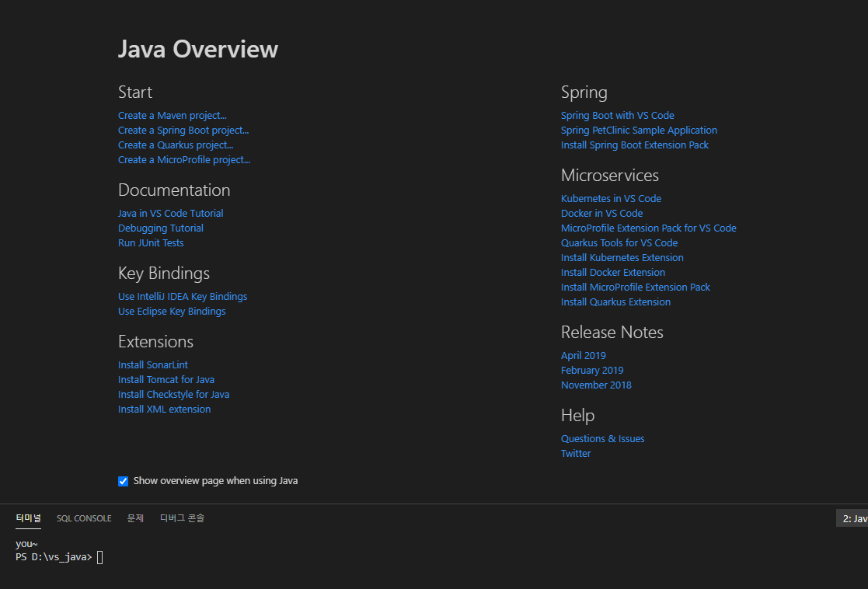Select Create a MicroProfile project link
The image size is (868, 589).
click(184, 160)
